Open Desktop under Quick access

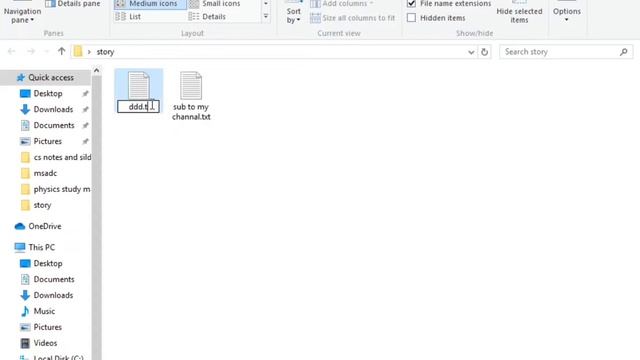coord(48,93)
